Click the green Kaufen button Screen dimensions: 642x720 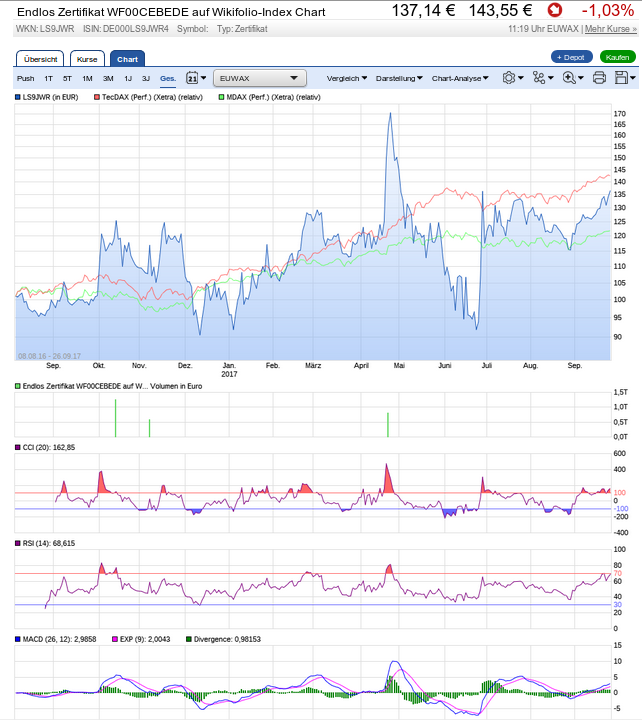tap(618, 57)
